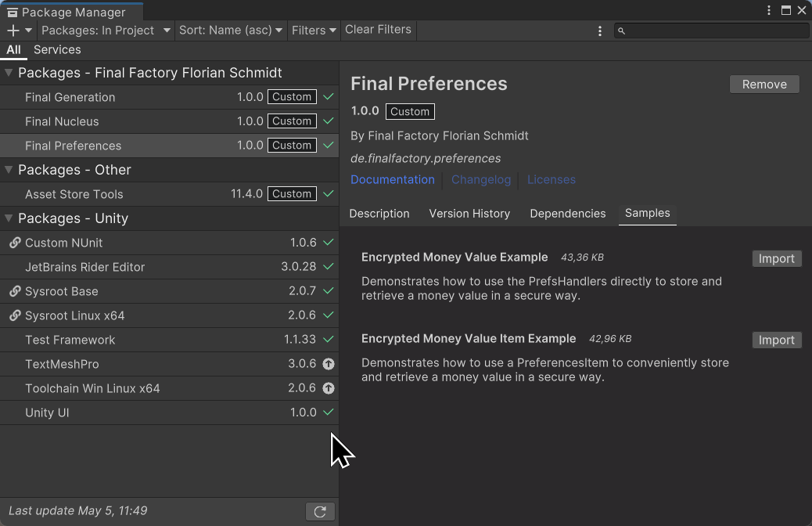Screen dimensions: 812x526
Task: Import the Encrypted Money Value Item Example sample
Action: (x=776, y=340)
